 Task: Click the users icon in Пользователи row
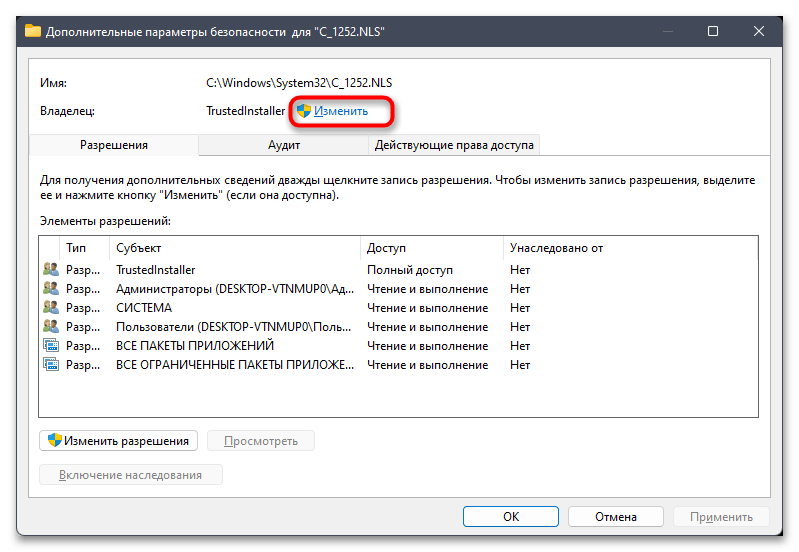pyautogui.click(x=51, y=326)
